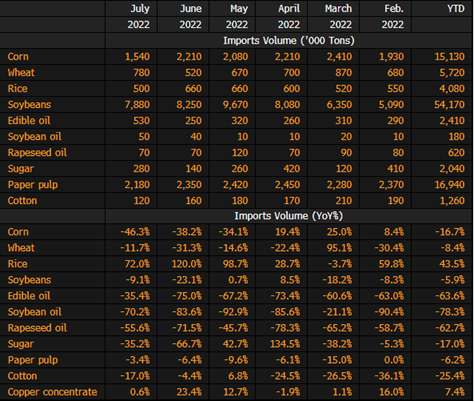Click the Soybeans July value 7,880
The width and height of the screenshot is (475, 402).
[x=137, y=105]
